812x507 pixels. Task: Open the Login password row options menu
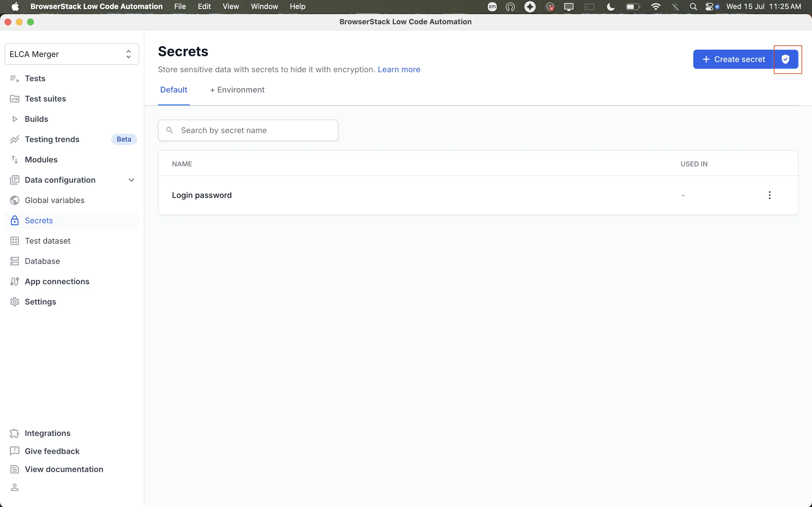point(769,195)
